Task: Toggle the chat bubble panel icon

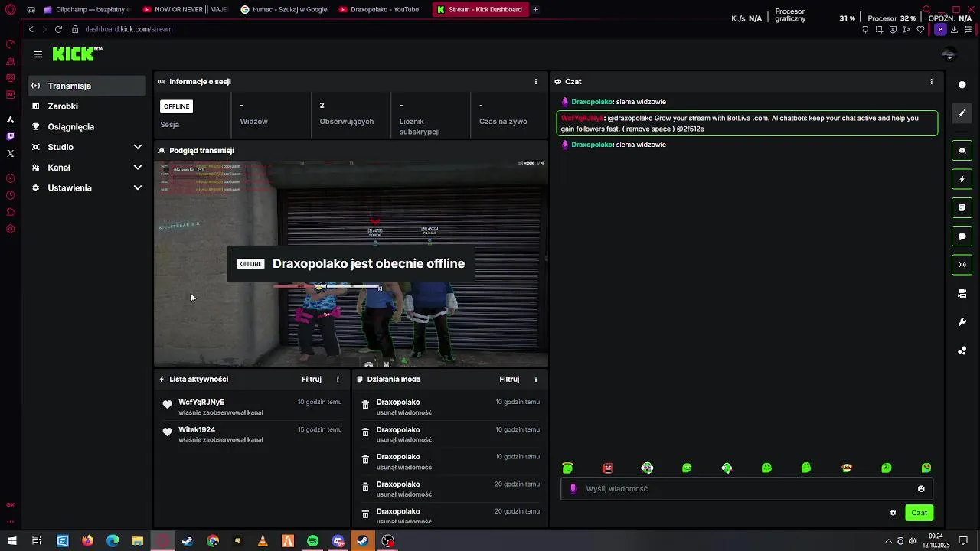Action: coord(962,236)
